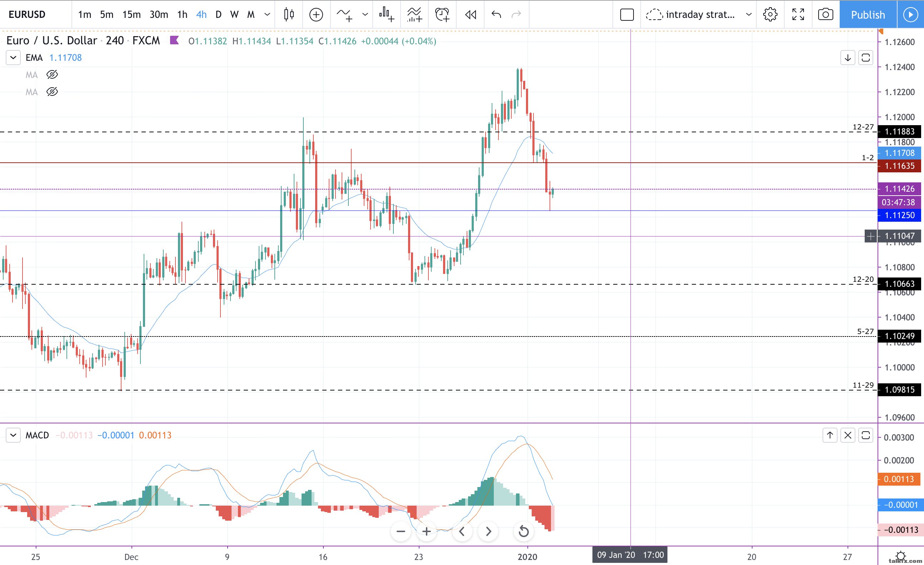Switch to the Daily (D) timeframe
Image resolution: width=924 pixels, height=565 pixels.
pos(219,14)
